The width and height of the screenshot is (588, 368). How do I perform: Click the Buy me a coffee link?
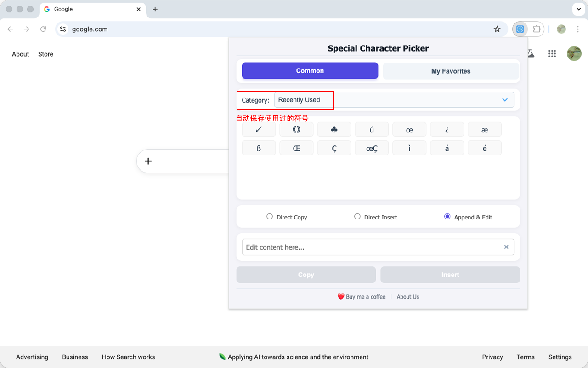(x=362, y=297)
